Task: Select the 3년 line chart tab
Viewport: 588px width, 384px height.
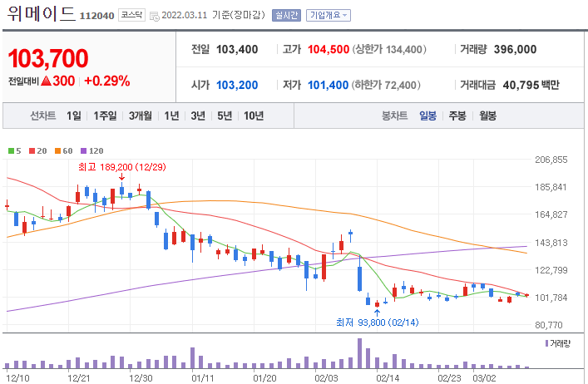Action: (198, 116)
